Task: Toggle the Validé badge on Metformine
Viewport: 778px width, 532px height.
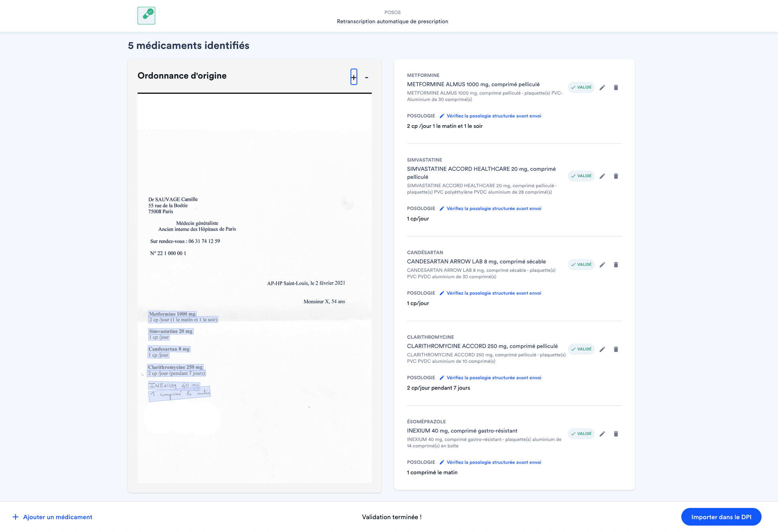Action: click(581, 87)
